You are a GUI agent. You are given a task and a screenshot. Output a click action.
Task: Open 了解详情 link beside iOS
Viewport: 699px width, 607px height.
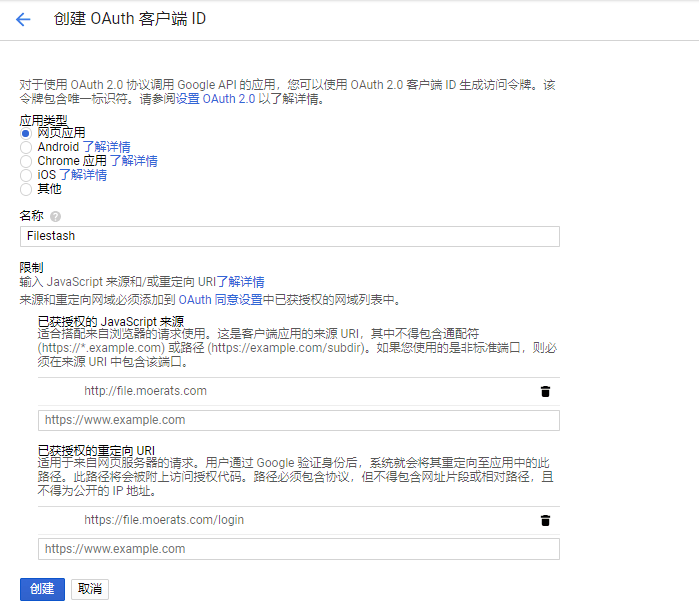(83, 175)
